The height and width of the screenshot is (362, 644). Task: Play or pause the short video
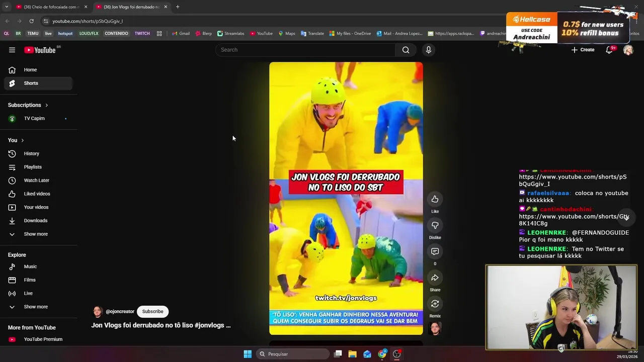(x=346, y=198)
